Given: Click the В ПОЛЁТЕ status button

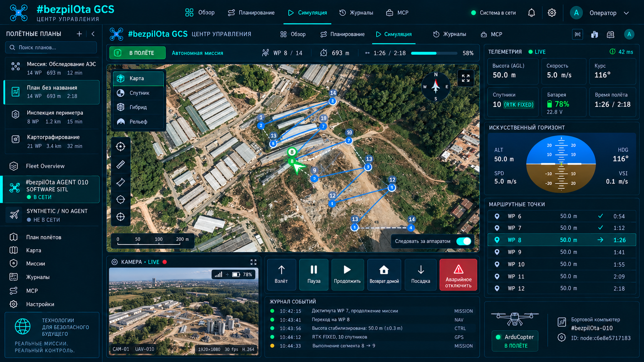Looking at the screenshot, I should point(138,53).
